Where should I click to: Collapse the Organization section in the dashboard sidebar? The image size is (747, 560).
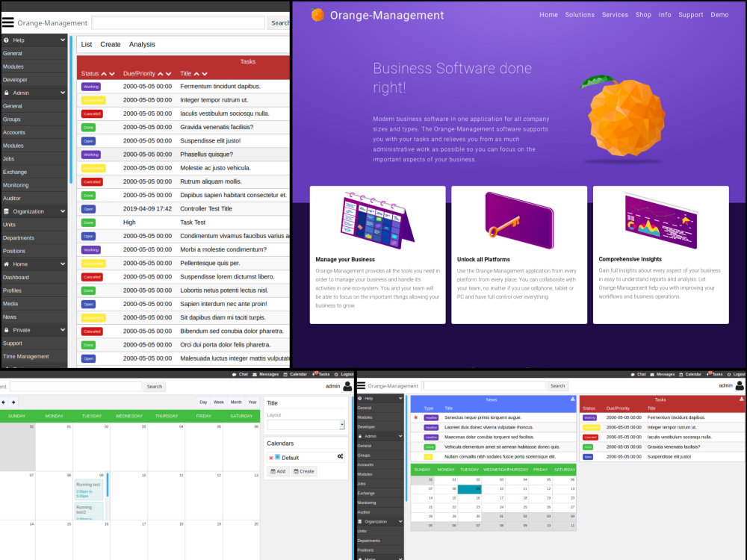400,521
